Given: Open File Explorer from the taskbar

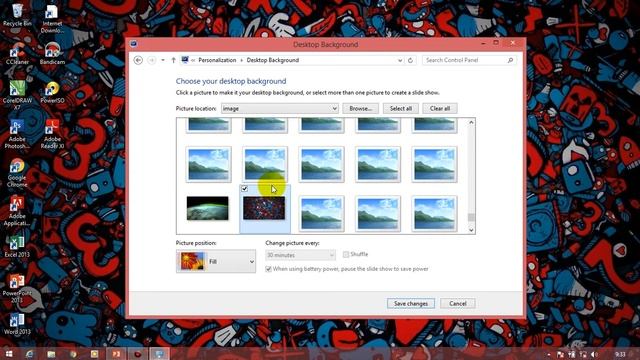Looking at the screenshot, I should 51,354.
